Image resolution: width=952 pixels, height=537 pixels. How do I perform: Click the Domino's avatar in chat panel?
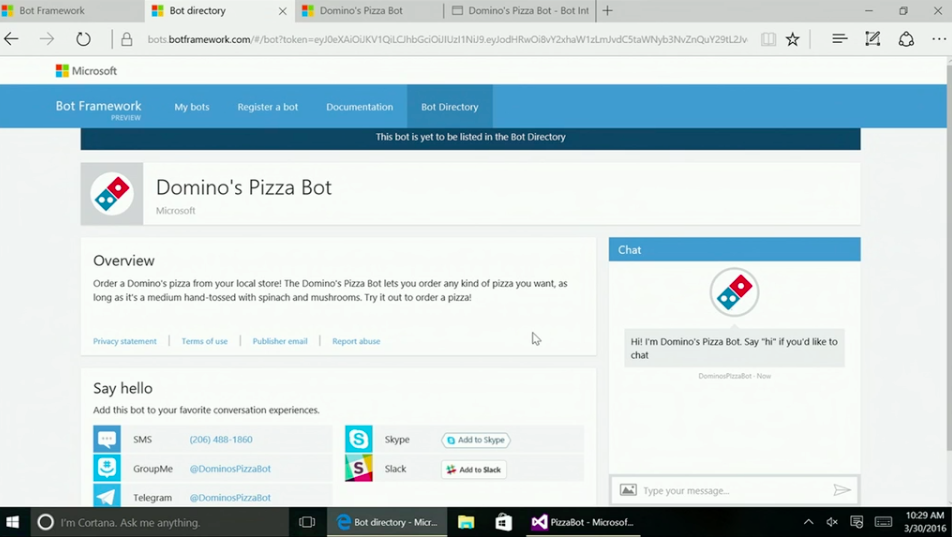734,292
